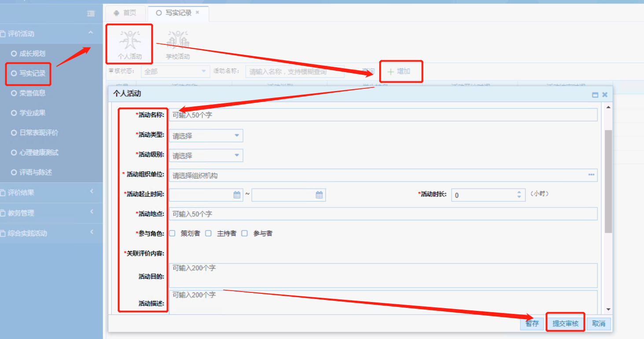Close the 写实记录 tab

coord(198,12)
